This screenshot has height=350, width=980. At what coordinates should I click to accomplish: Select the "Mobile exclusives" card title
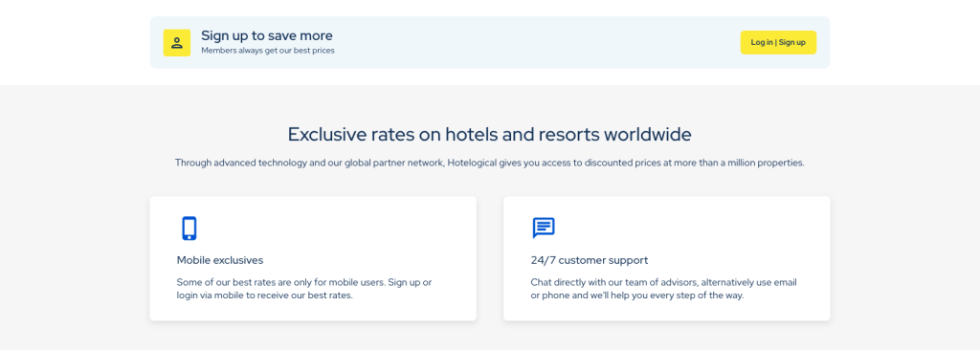pyautogui.click(x=220, y=260)
